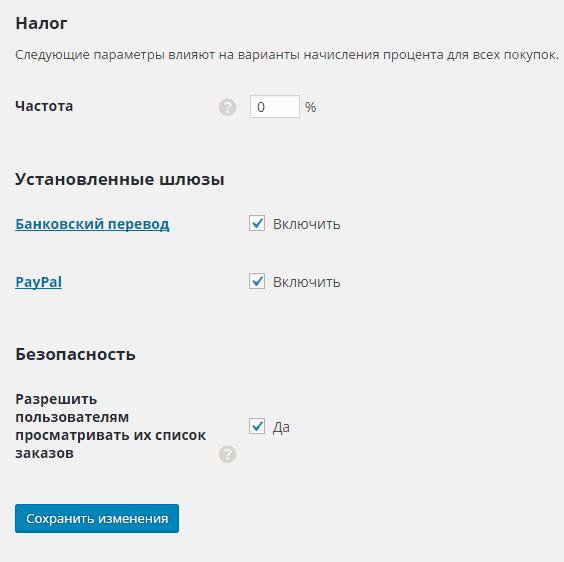Click the Безопасность section heading
The image size is (564, 562).
tap(76, 354)
